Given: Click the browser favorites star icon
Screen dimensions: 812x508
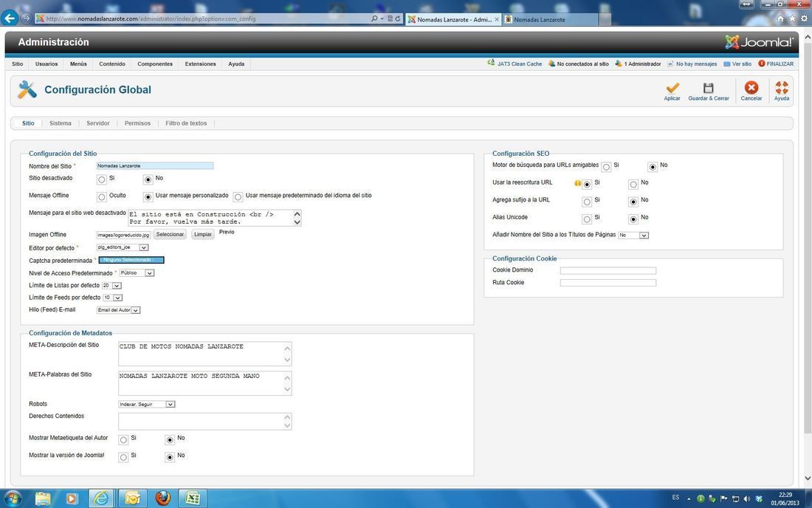Looking at the screenshot, I should click(x=792, y=18).
